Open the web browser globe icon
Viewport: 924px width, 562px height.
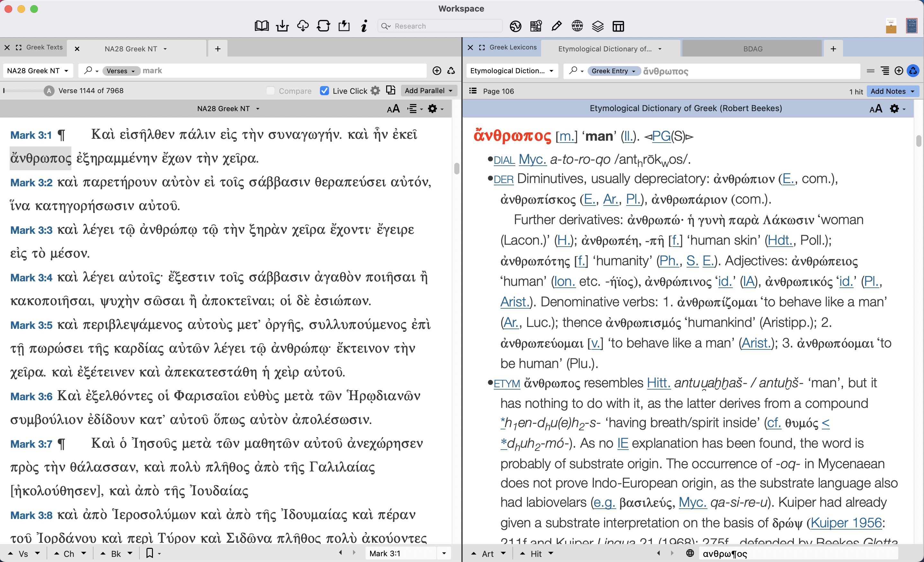coord(577,26)
